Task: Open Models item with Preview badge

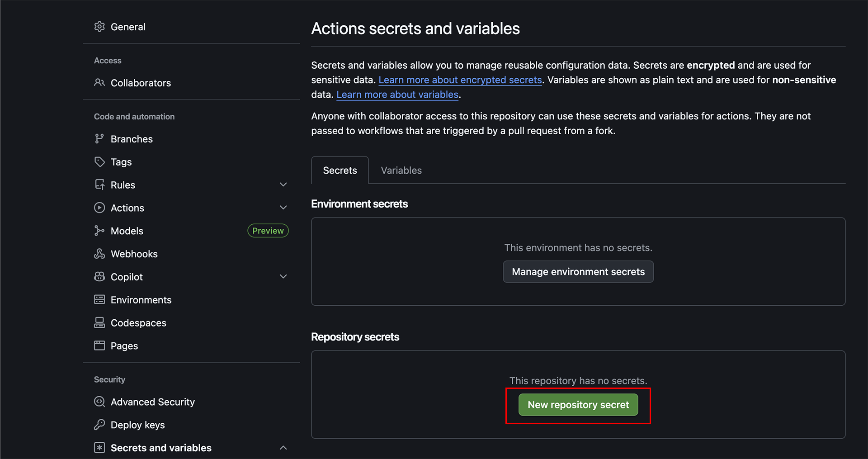Action: point(127,231)
